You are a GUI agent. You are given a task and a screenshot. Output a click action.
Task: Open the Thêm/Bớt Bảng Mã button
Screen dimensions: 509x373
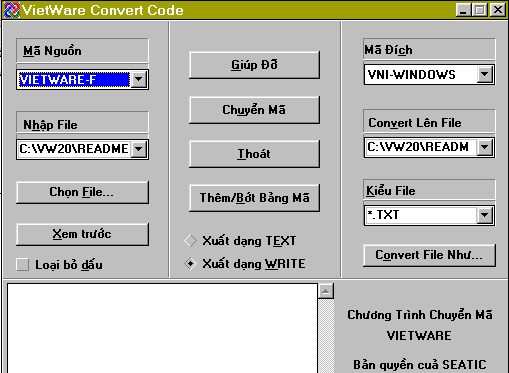click(x=254, y=198)
